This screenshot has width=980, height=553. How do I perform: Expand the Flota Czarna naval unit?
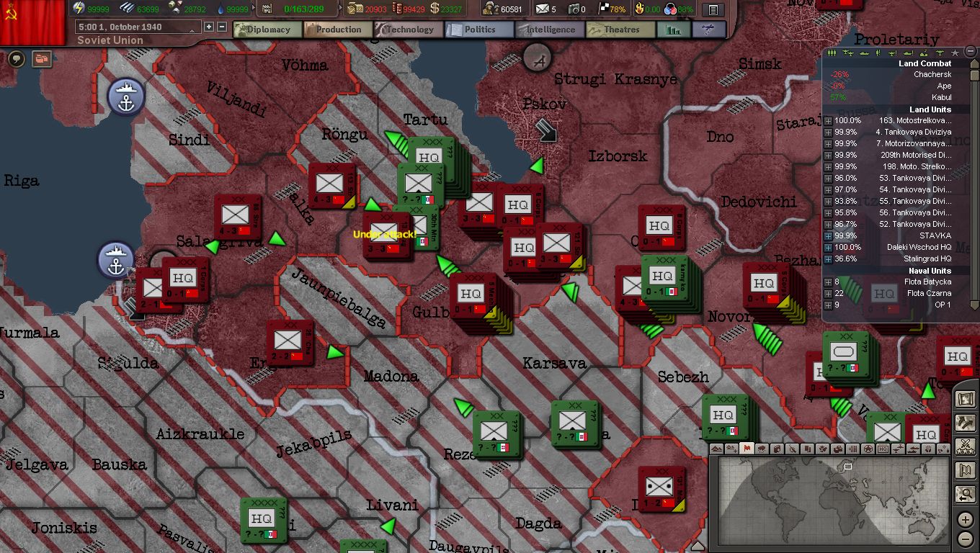829,294
